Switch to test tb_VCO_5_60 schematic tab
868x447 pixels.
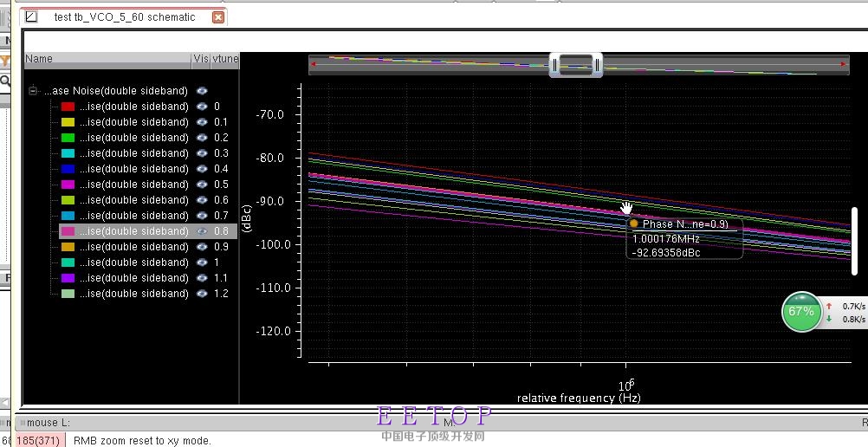[x=124, y=17]
